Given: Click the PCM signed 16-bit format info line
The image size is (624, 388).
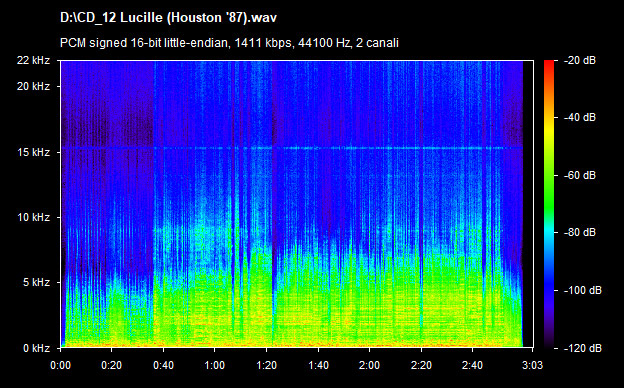Looking at the screenshot, I should 229,43.
